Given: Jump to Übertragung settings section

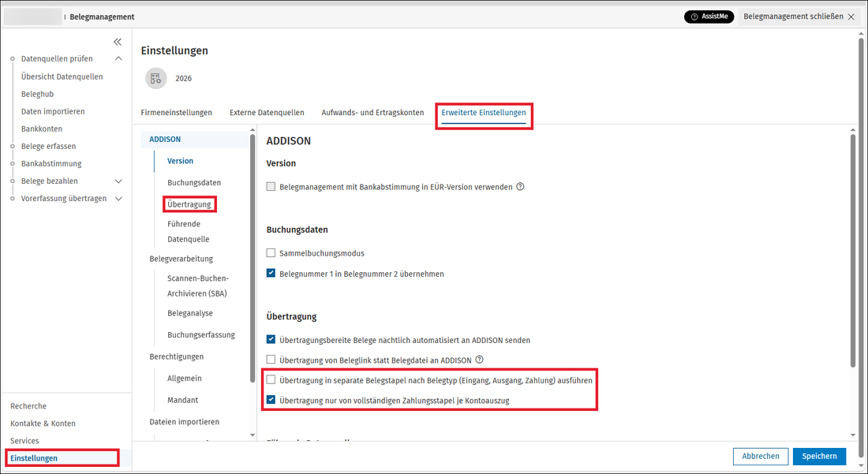Looking at the screenshot, I should click(189, 204).
